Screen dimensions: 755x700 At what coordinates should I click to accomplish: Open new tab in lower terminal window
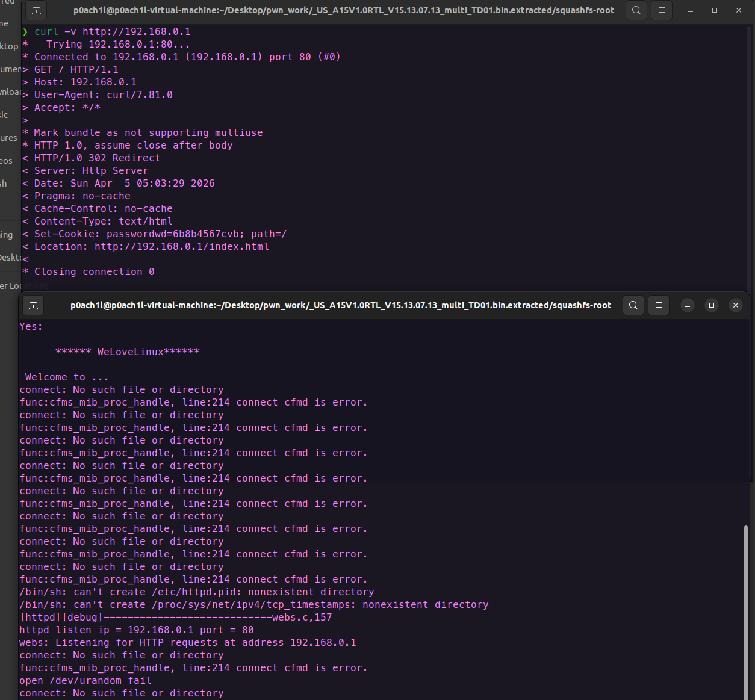[34, 305]
